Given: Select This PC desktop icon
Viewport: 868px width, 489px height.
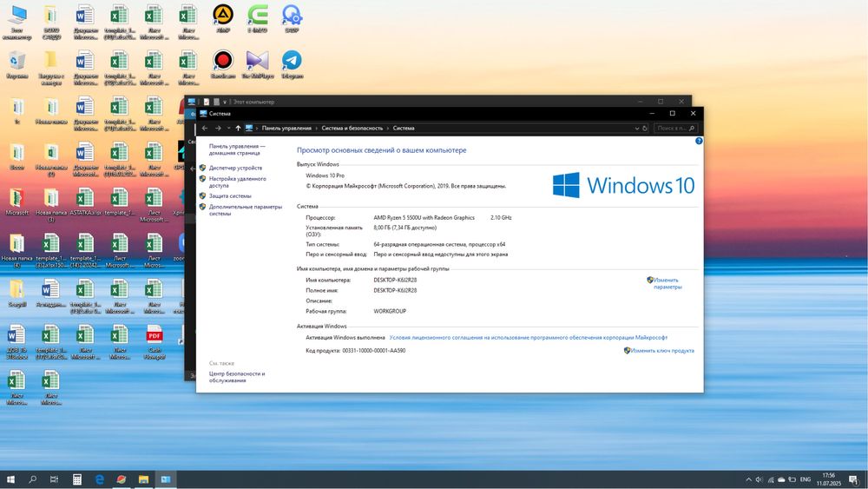Looking at the screenshot, I should pos(17,23).
